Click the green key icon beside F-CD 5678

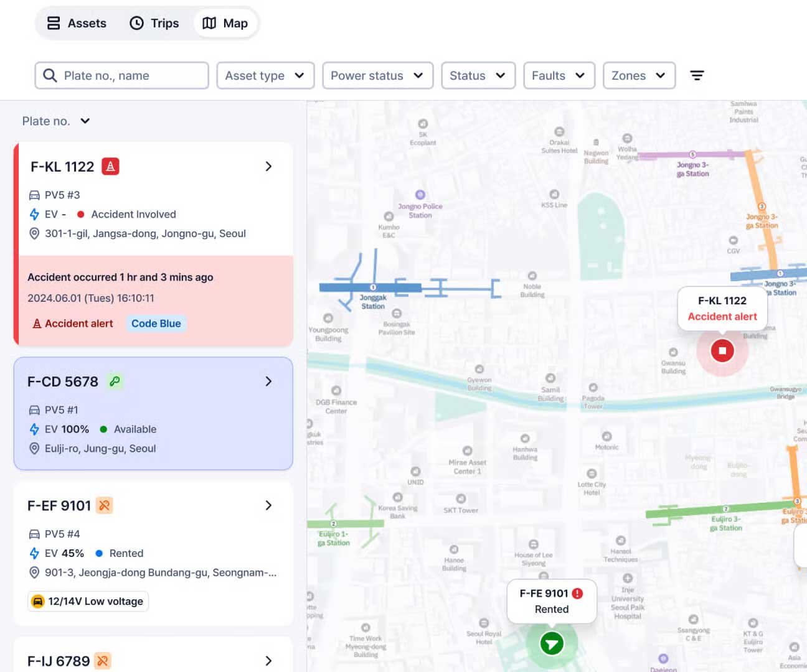[x=115, y=381]
